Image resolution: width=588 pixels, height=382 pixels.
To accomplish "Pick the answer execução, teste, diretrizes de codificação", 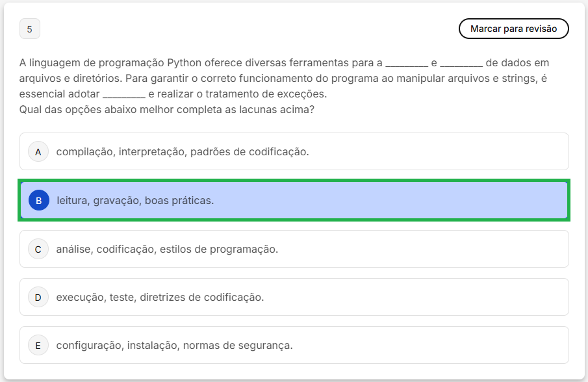I will [x=160, y=298].
